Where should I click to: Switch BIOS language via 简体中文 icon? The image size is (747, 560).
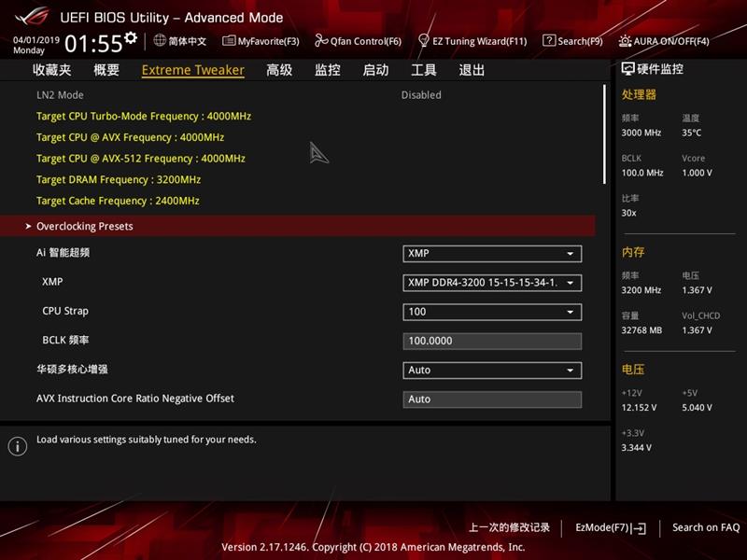[176, 41]
